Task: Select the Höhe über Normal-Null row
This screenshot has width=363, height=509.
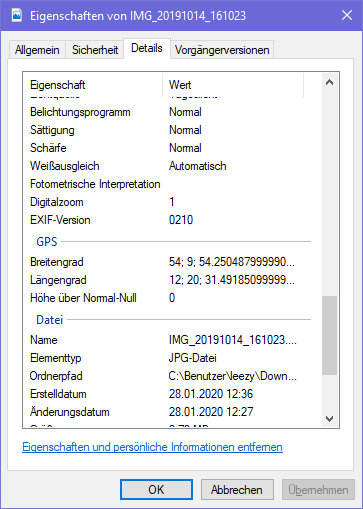Action: coord(170,298)
